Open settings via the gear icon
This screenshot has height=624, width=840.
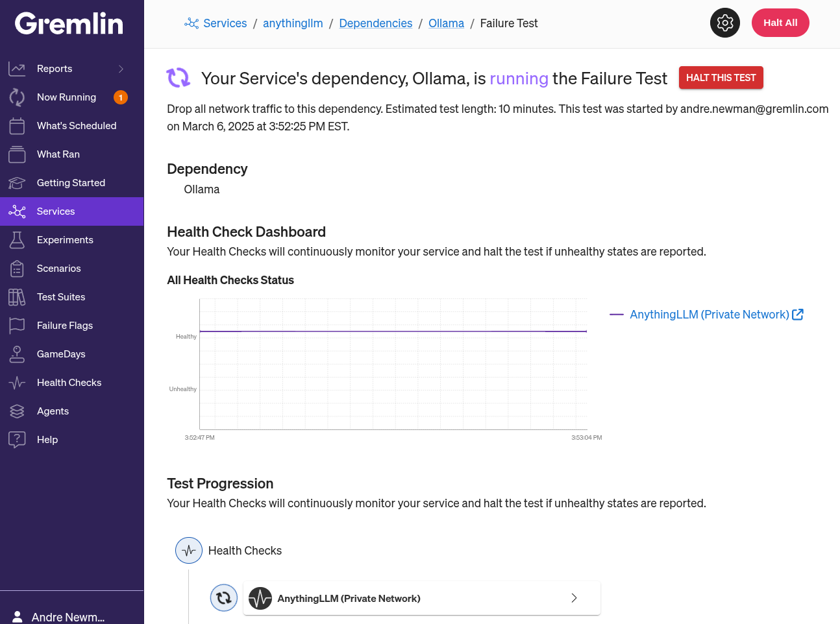click(725, 23)
